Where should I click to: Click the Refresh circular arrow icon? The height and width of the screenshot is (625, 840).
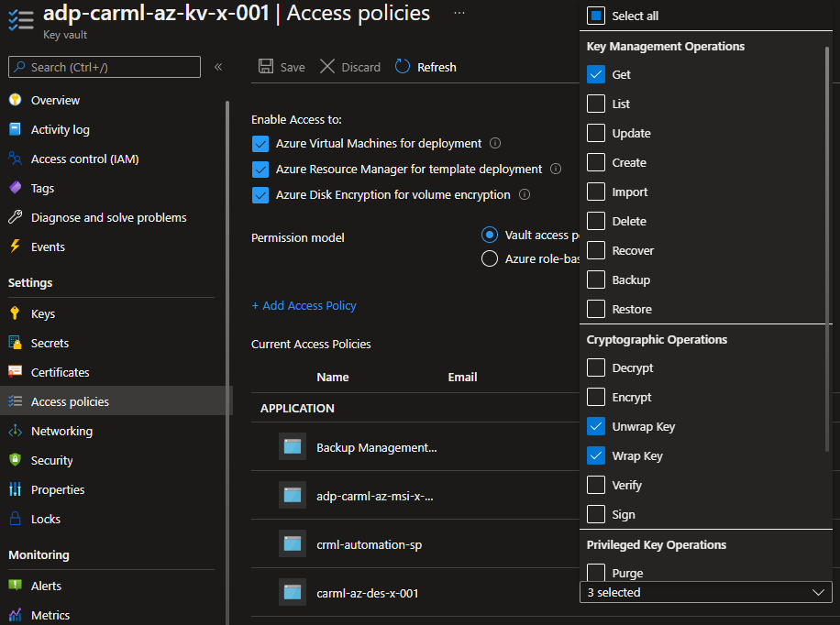403,67
